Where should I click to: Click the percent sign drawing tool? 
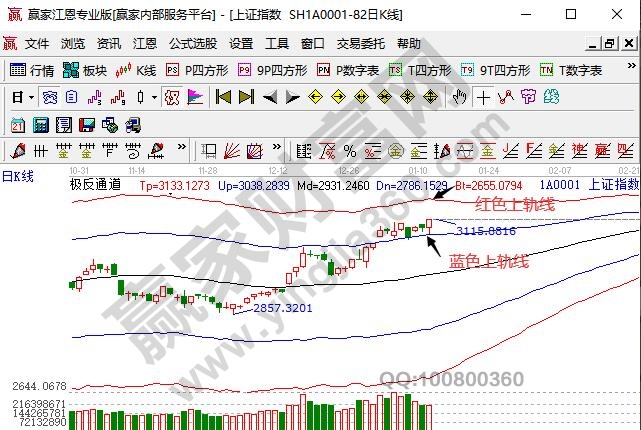pos(349,151)
